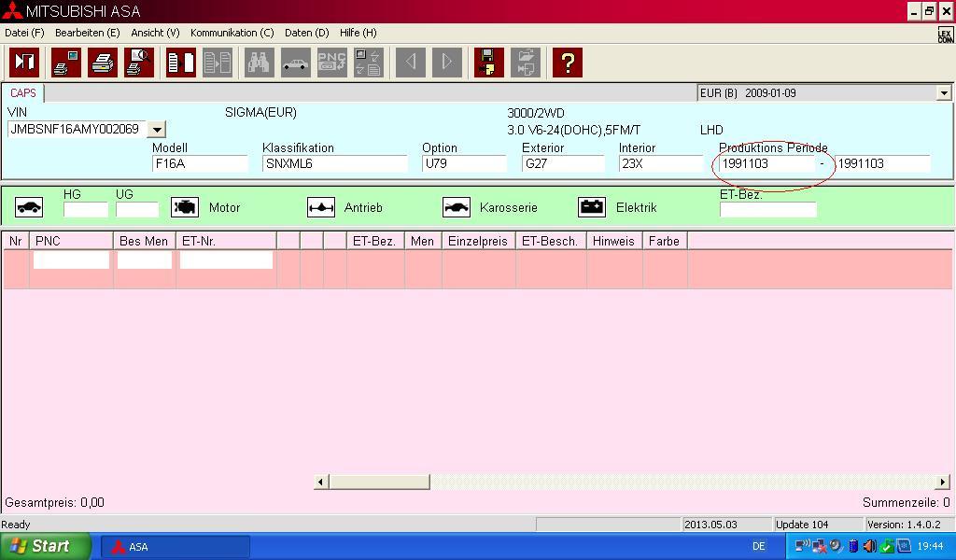The image size is (956, 560).
Task: Click ASA taskbar button
Action: pyautogui.click(x=175, y=547)
